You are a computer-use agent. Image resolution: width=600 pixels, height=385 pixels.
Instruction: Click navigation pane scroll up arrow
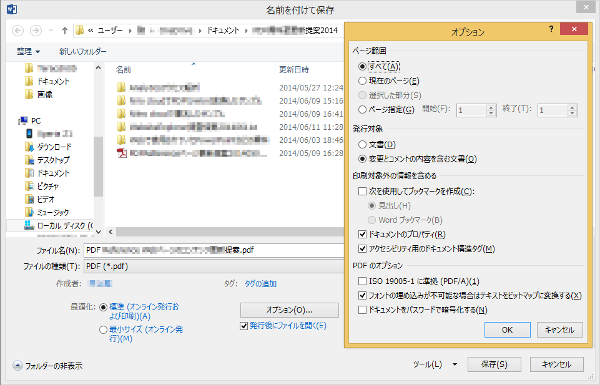click(x=98, y=68)
